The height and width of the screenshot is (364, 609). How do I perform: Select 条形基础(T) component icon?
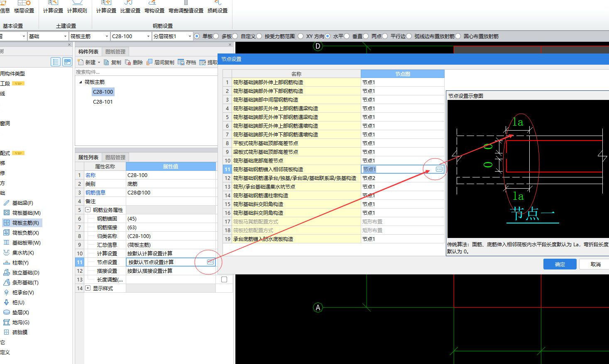point(6,283)
